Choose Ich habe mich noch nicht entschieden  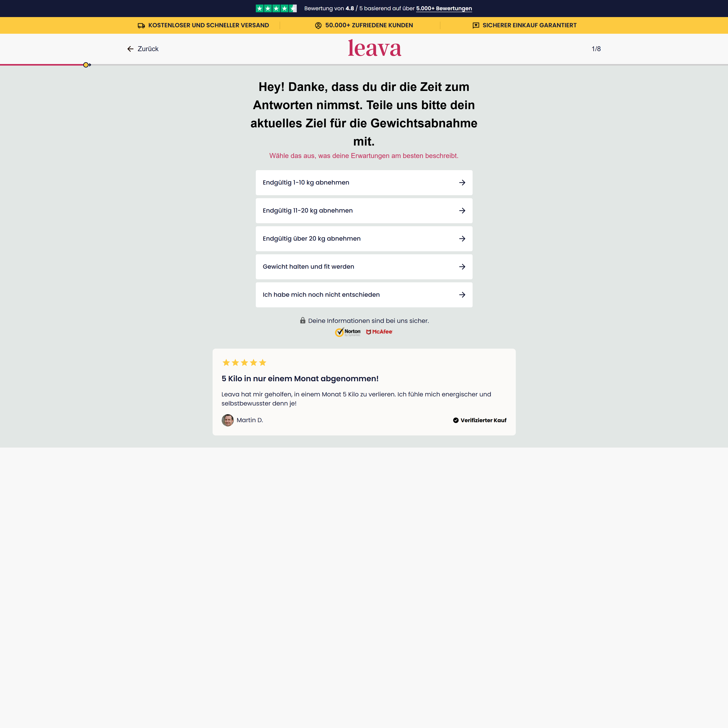(x=364, y=295)
